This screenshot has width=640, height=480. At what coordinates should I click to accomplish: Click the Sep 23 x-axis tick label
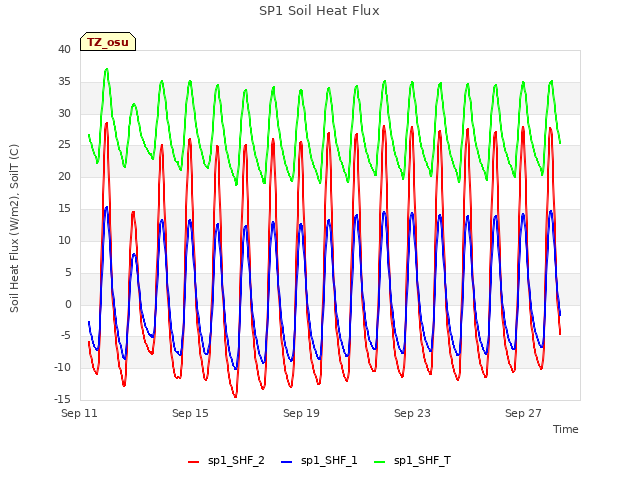412,413
